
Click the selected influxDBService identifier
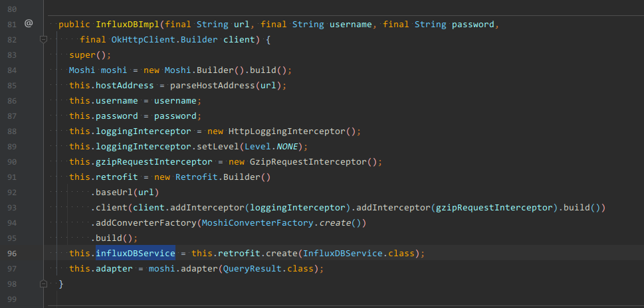[136, 254]
